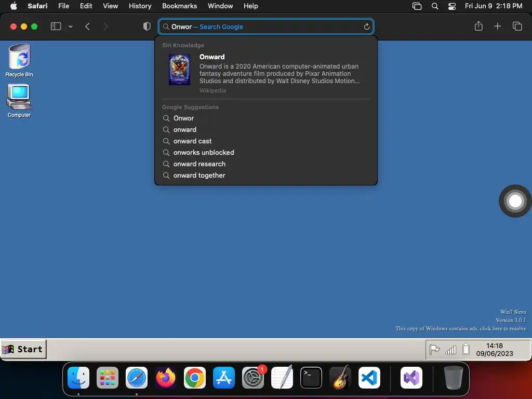Open the View menu
This screenshot has width=532, height=399.
pos(110,6)
